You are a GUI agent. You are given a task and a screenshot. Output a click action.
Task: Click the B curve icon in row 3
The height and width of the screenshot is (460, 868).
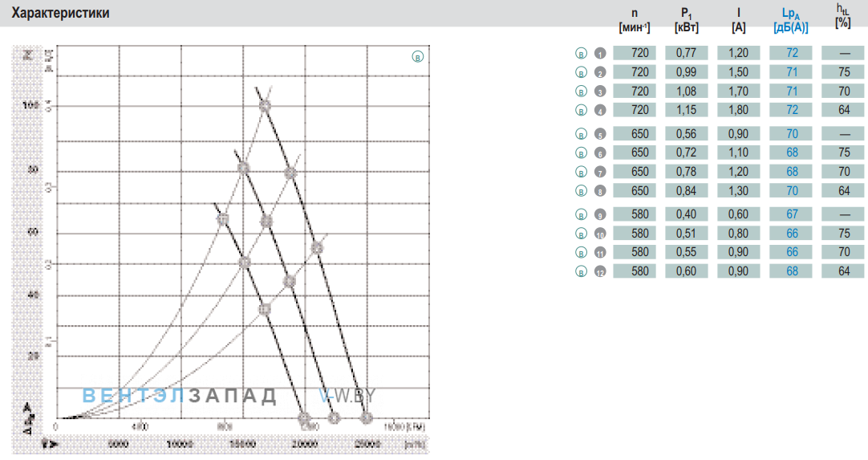pos(581,92)
